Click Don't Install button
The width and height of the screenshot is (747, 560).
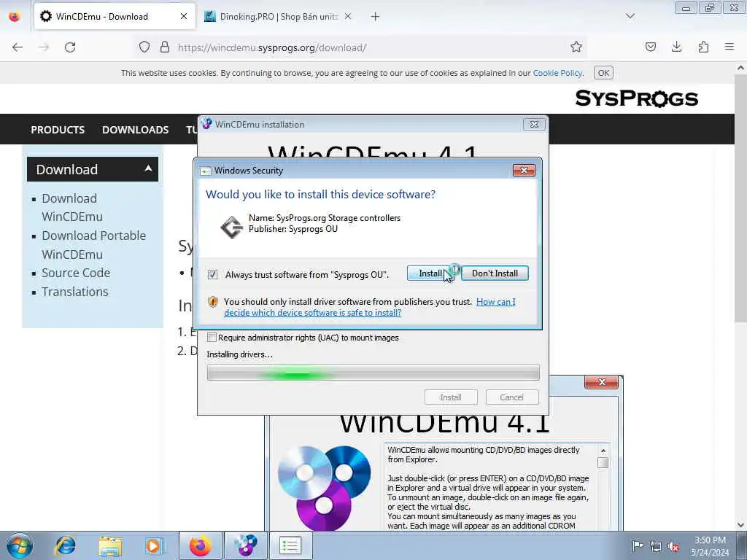point(495,273)
